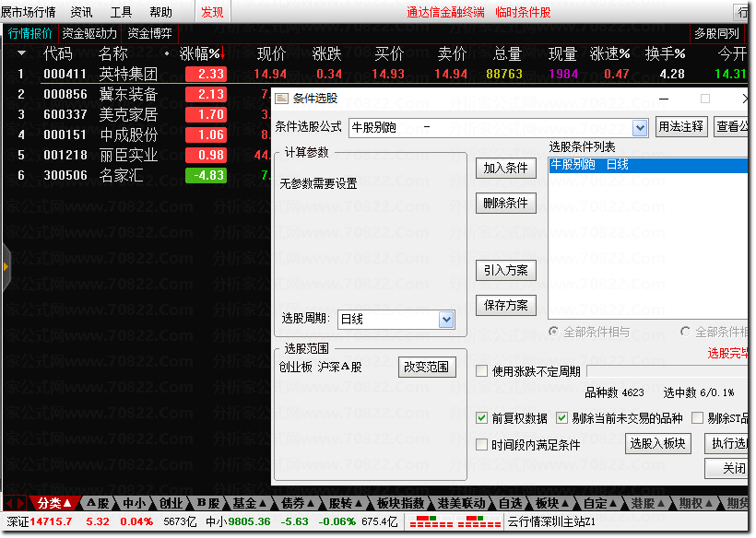The width and height of the screenshot is (756, 538).
Task: Click the red-green market breadth indicator
Action: click(x=454, y=522)
